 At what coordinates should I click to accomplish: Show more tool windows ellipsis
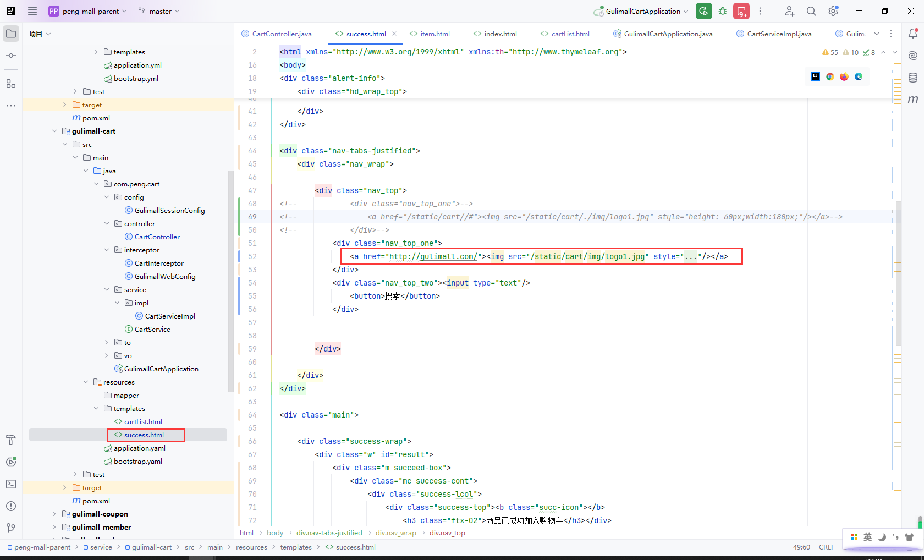pos(11,105)
